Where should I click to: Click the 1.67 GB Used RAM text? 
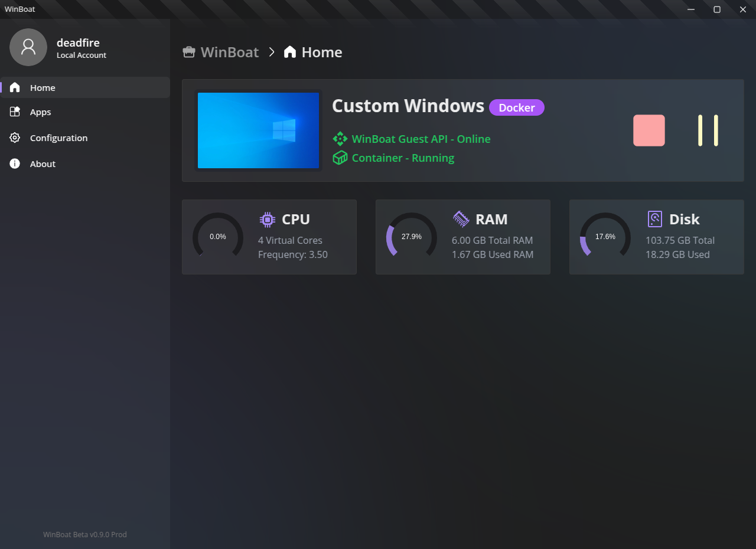pyautogui.click(x=493, y=254)
